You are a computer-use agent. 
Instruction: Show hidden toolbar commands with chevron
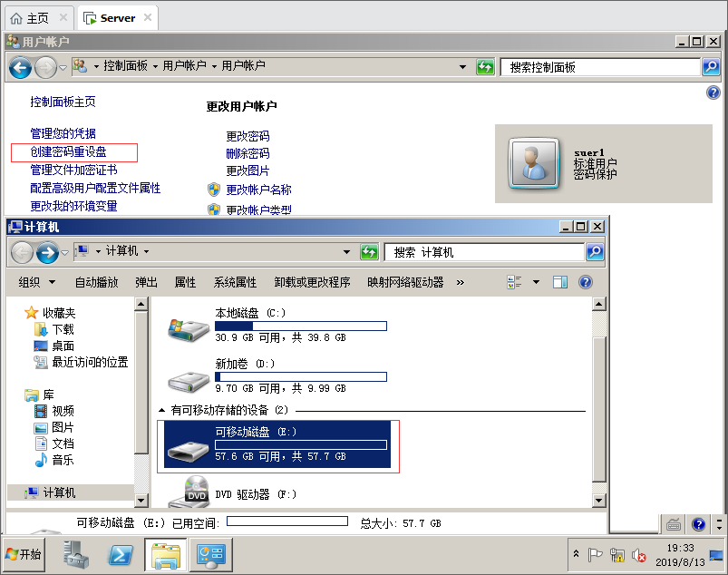[x=460, y=282]
